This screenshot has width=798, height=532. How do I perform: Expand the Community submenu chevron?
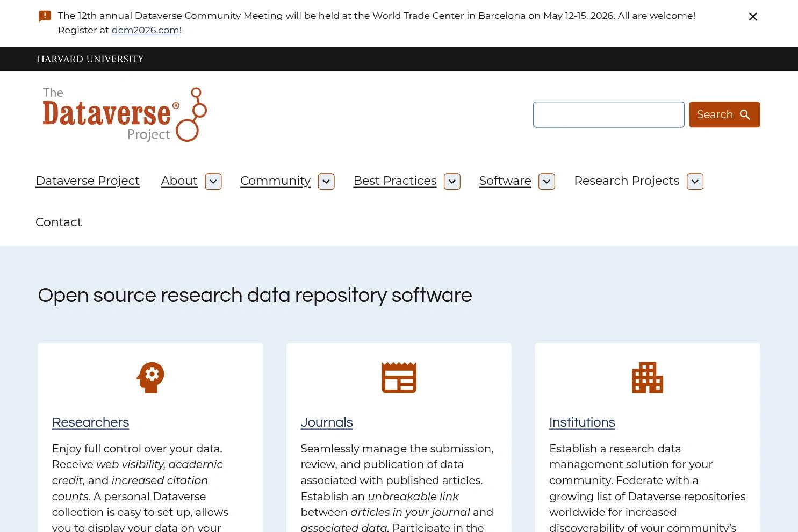pos(326,182)
